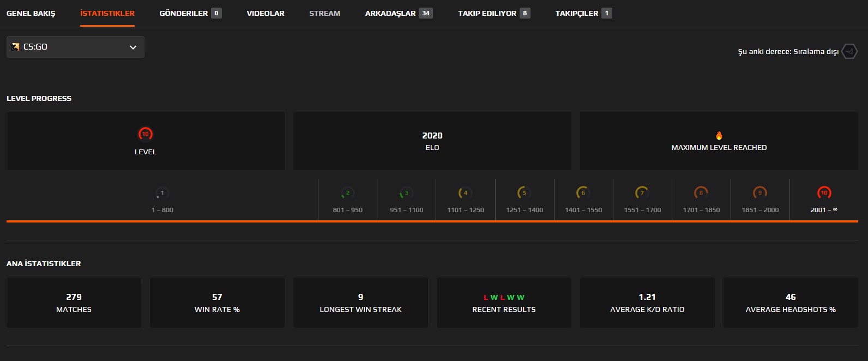This screenshot has height=361, width=868.
Task: Click the CS:GO game icon in selector
Action: [15, 47]
